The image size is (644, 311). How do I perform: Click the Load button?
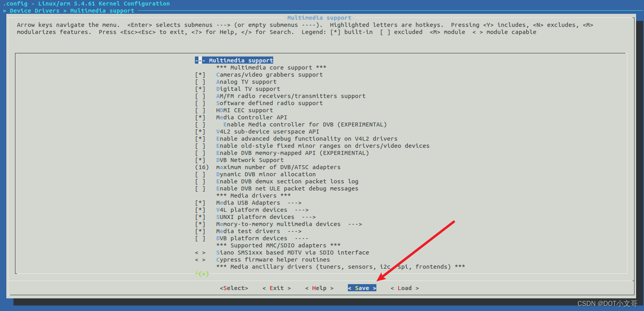[405, 288]
